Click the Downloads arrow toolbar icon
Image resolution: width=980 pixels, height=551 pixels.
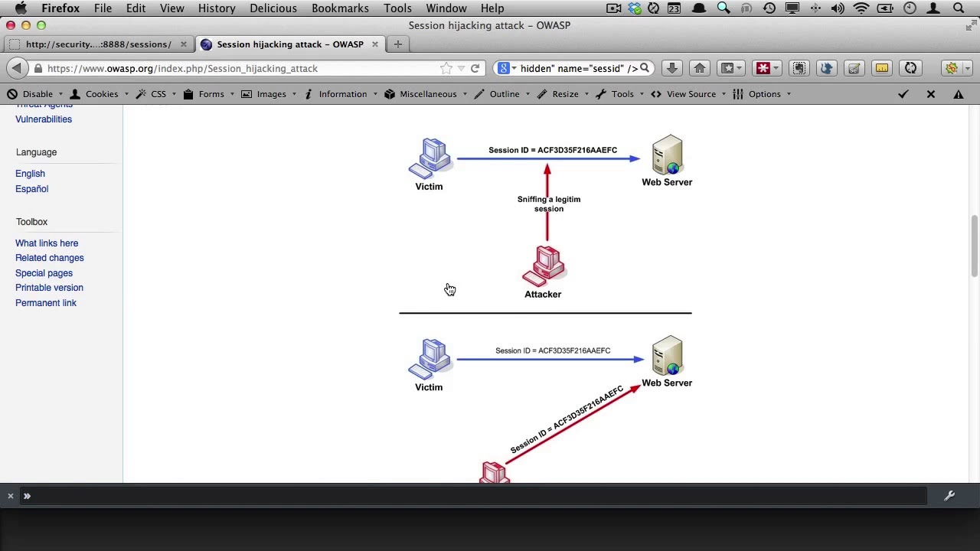pyautogui.click(x=671, y=68)
